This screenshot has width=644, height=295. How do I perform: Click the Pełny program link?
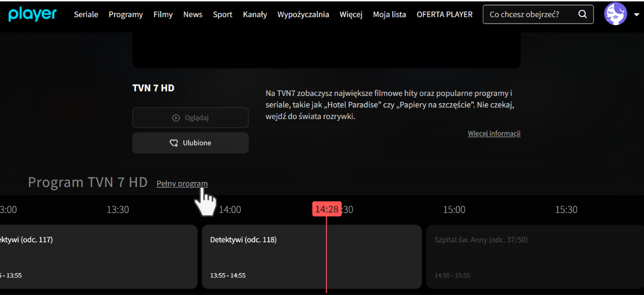coord(182,183)
